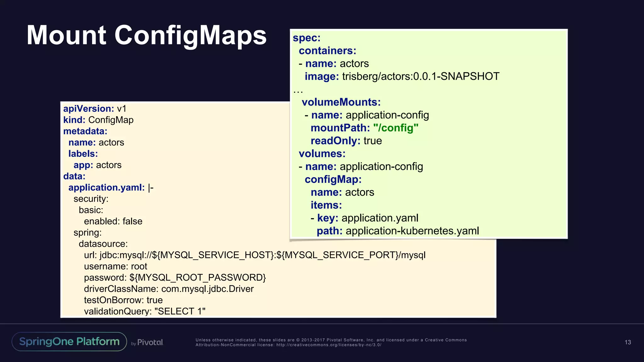Click the validationQuery "SELECT 1" line
The height and width of the screenshot is (362, 644).
(145, 311)
